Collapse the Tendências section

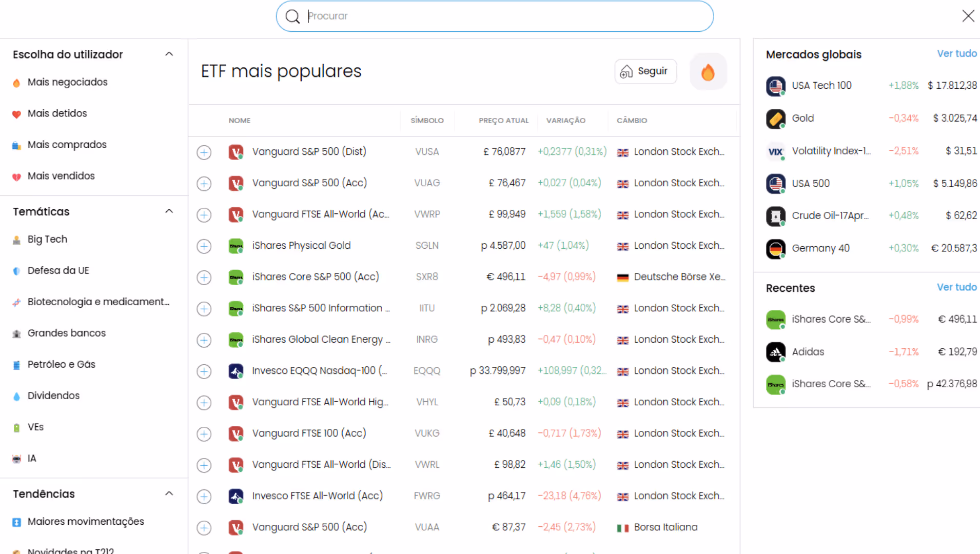(169, 493)
